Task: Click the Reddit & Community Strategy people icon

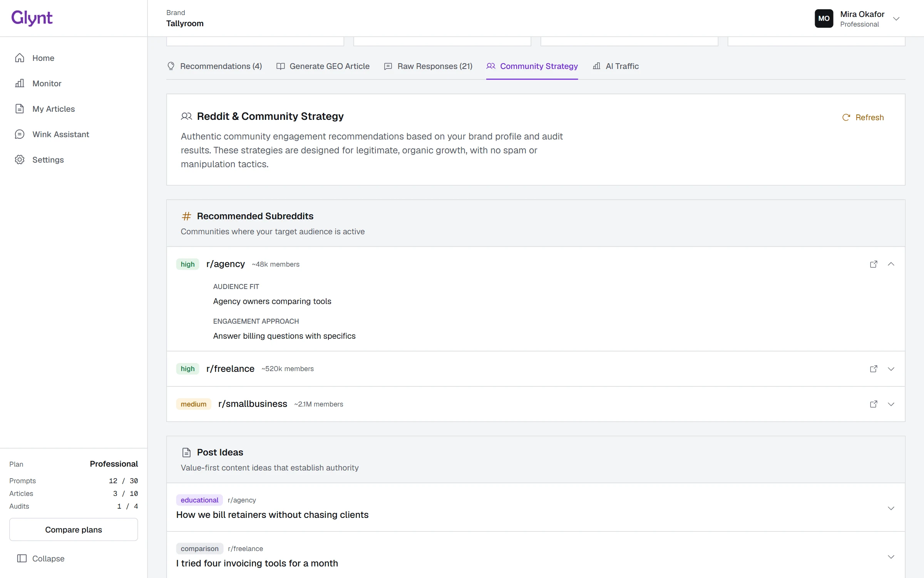Action: point(186,116)
